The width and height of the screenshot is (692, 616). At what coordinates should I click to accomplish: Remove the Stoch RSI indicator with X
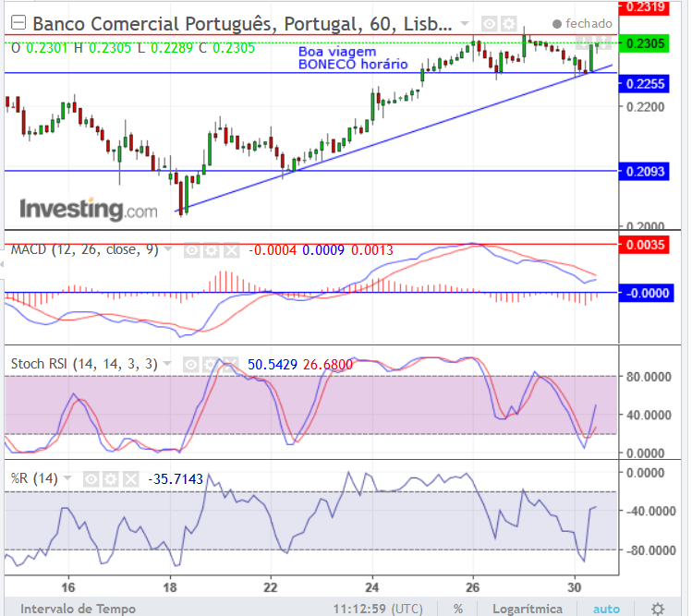tap(230, 365)
